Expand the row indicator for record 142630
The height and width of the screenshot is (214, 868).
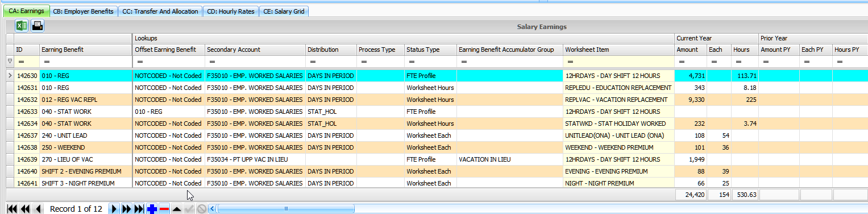coord(10,75)
